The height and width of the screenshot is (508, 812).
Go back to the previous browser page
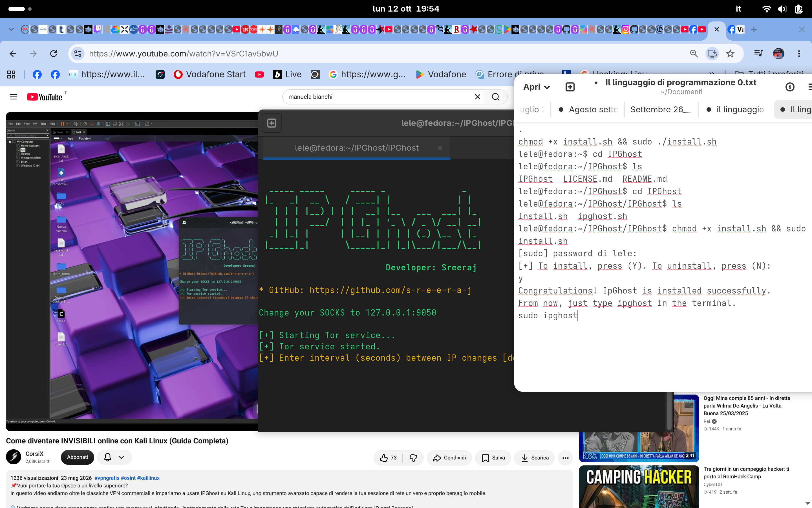[13, 54]
